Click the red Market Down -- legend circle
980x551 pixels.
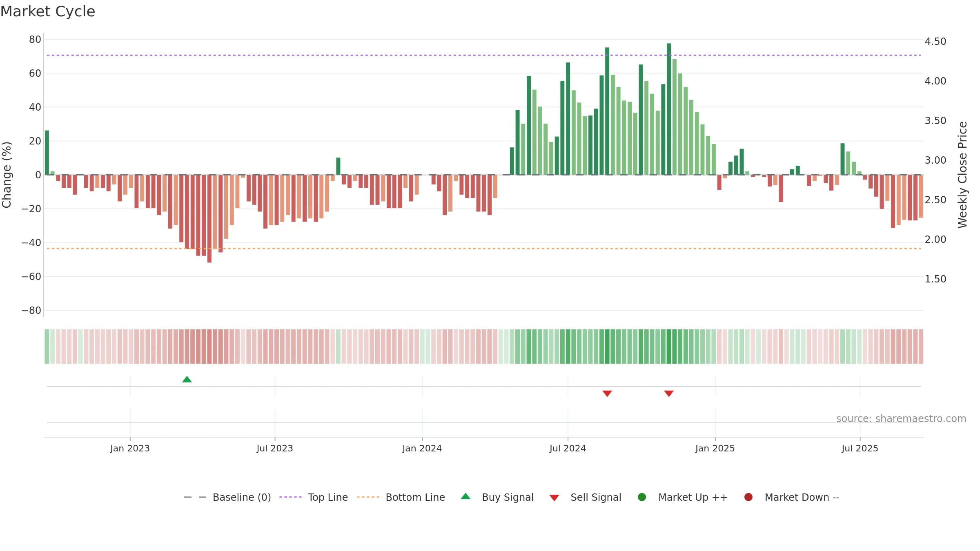coord(748,497)
